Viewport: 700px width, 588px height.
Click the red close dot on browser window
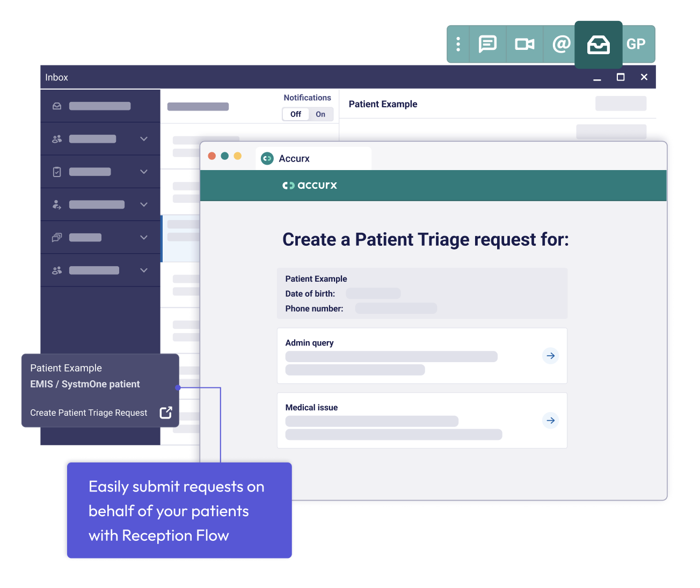(212, 156)
